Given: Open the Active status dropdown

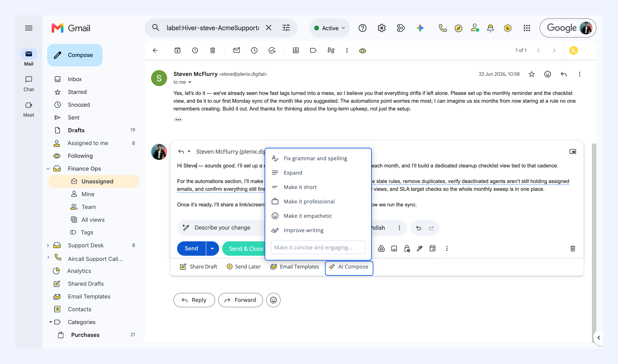Looking at the screenshot, I should click(329, 28).
